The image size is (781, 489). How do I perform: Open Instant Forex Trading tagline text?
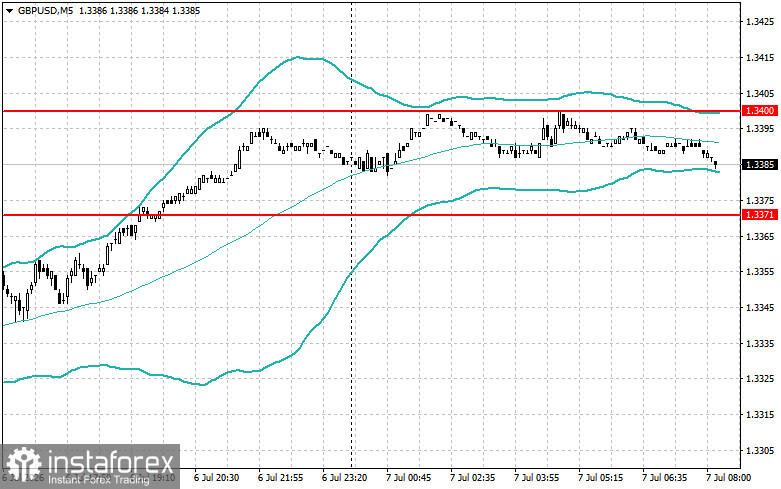pyautogui.click(x=99, y=480)
